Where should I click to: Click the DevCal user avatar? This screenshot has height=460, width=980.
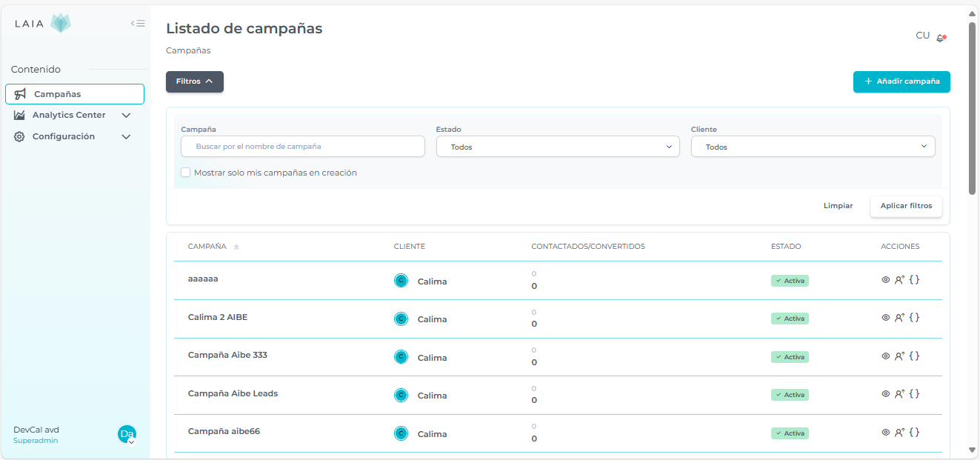127,434
